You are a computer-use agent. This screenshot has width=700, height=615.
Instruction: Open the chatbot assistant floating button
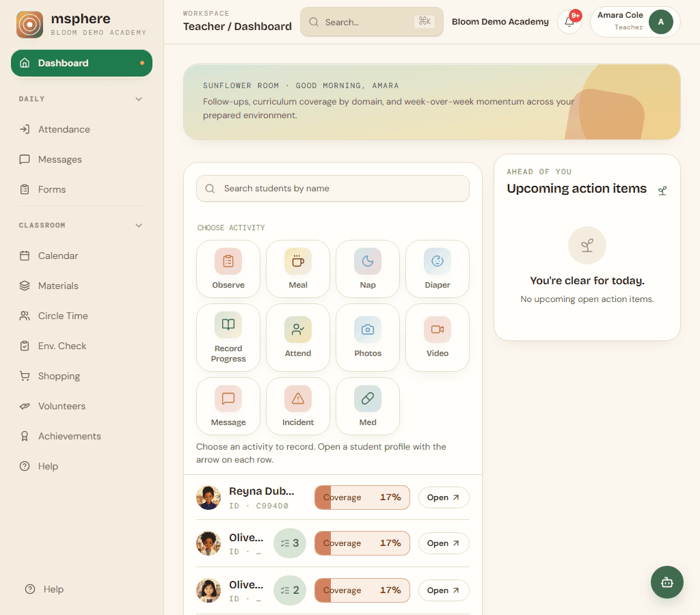[667, 582]
